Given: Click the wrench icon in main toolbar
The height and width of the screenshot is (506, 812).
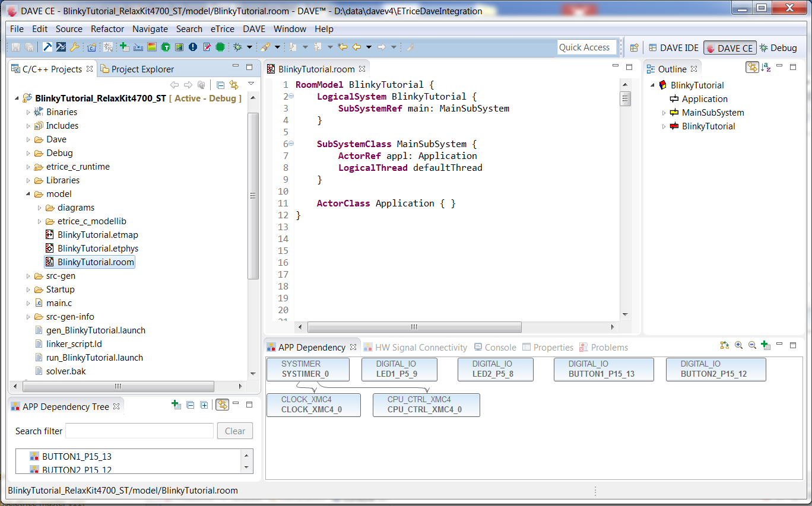Looking at the screenshot, I should (75, 47).
